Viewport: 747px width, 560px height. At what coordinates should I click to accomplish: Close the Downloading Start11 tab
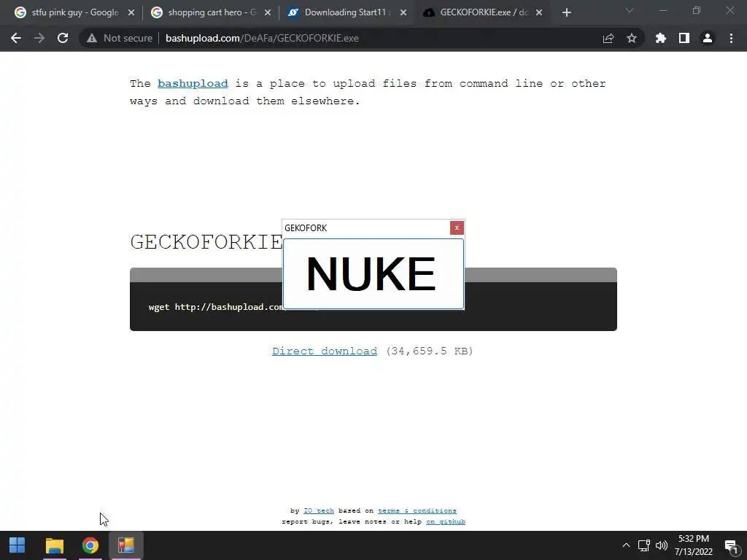[403, 13]
